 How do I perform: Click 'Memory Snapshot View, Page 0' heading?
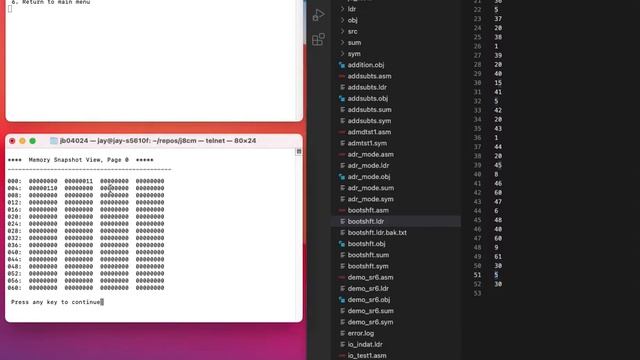click(79, 160)
